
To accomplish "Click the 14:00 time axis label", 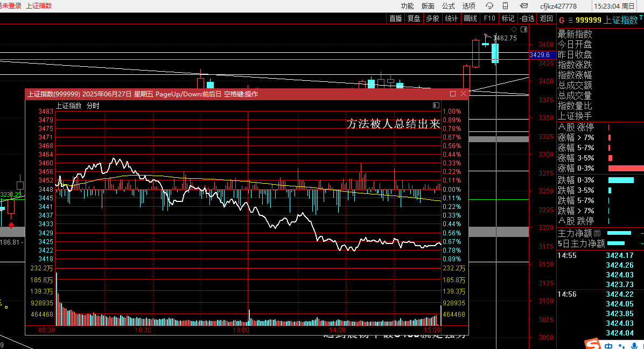I will pos(337,330).
